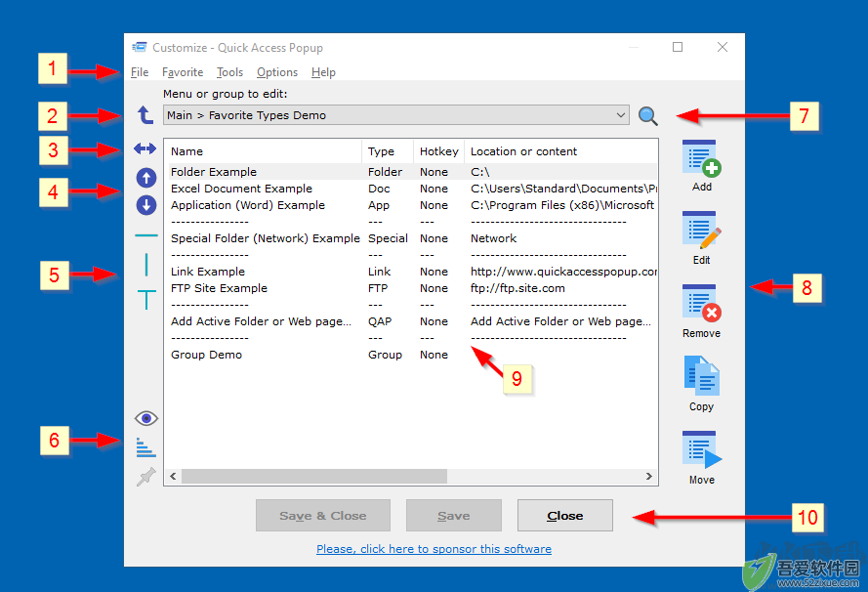Maximize the Customize window

pyautogui.click(x=678, y=47)
